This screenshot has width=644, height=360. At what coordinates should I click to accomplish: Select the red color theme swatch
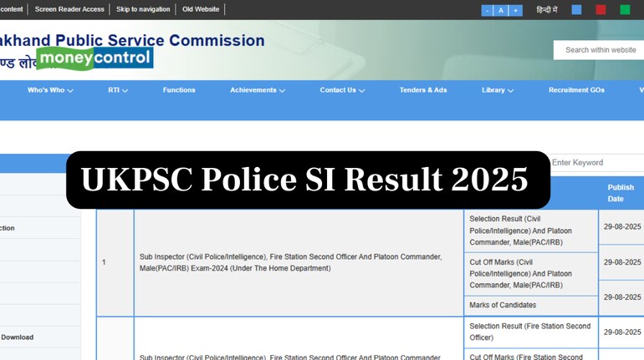click(x=601, y=10)
